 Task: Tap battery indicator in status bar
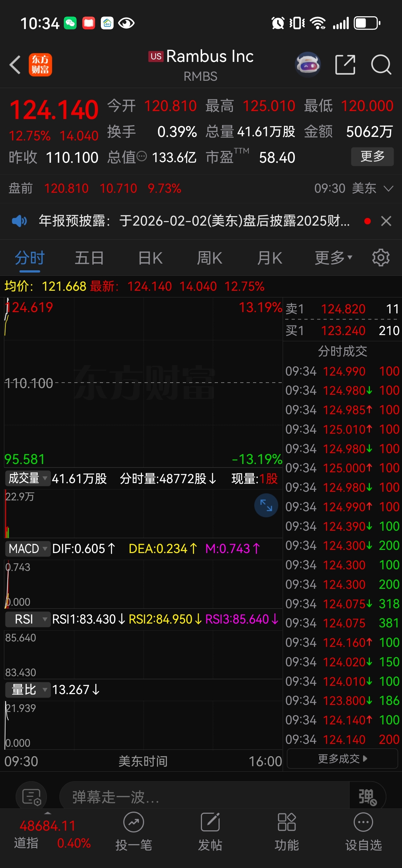pyautogui.click(x=367, y=23)
